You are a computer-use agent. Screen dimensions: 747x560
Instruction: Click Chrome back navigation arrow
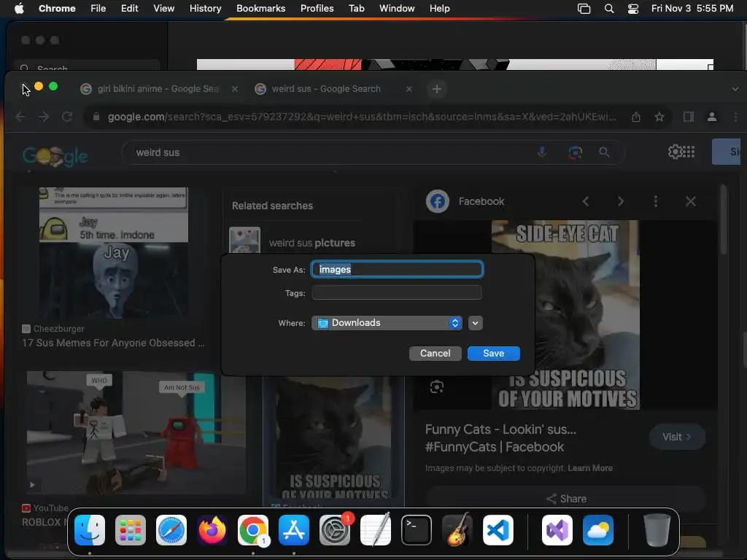(x=20, y=117)
